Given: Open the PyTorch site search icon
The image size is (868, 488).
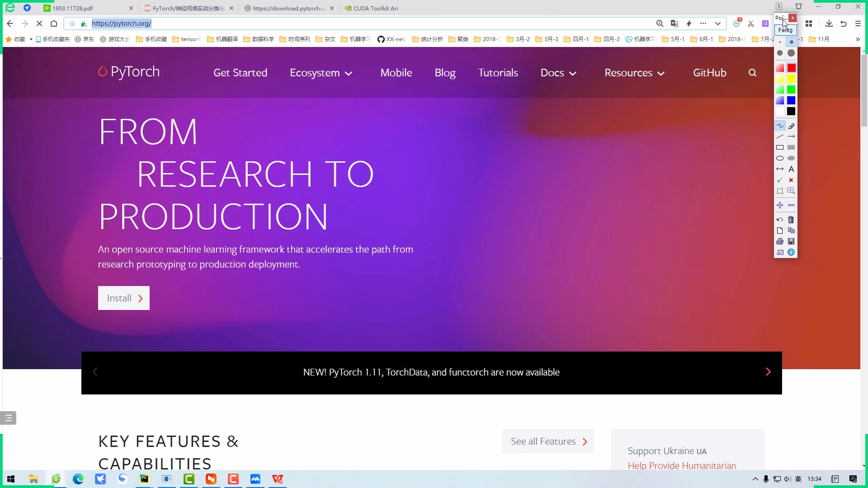Looking at the screenshot, I should 752,73.
